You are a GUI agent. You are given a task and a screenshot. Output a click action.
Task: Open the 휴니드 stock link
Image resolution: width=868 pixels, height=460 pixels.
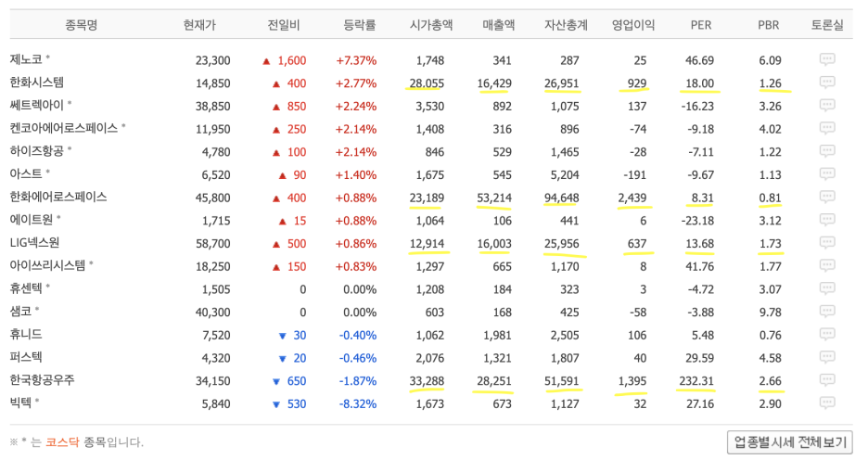26,335
